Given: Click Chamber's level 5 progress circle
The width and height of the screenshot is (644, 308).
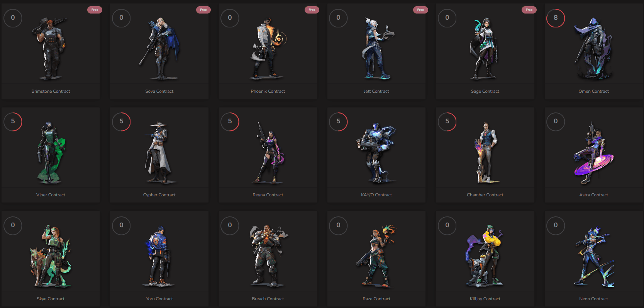Looking at the screenshot, I should pyautogui.click(x=447, y=121).
